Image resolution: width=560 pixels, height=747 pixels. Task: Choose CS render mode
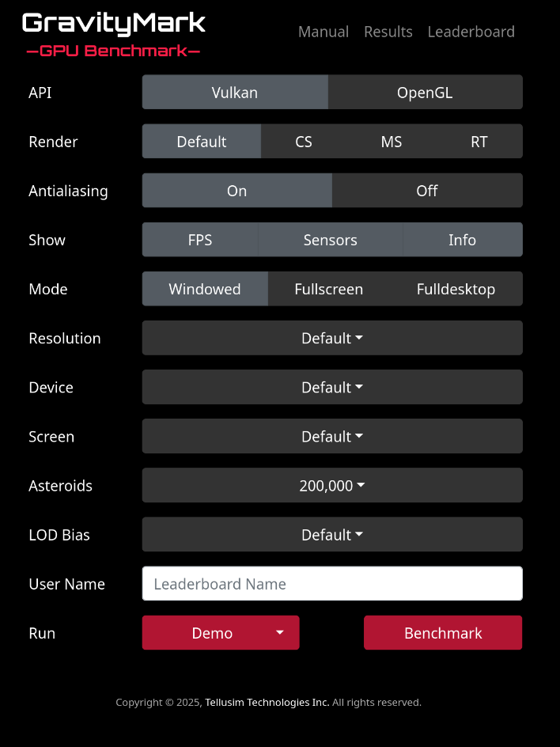(x=304, y=141)
